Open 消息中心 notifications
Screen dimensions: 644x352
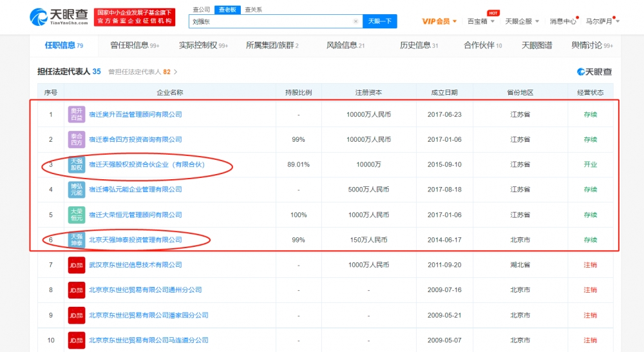563,21
